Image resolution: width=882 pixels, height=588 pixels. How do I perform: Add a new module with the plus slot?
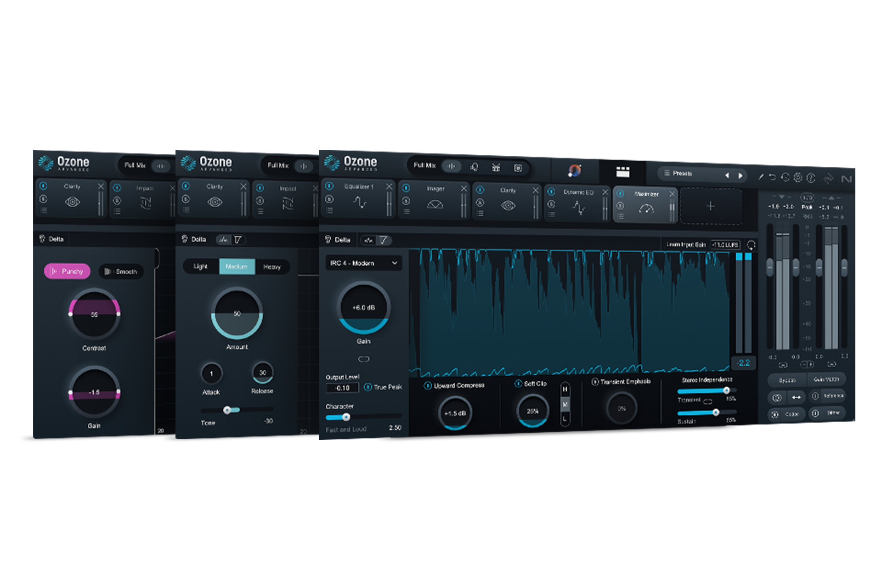(711, 206)
